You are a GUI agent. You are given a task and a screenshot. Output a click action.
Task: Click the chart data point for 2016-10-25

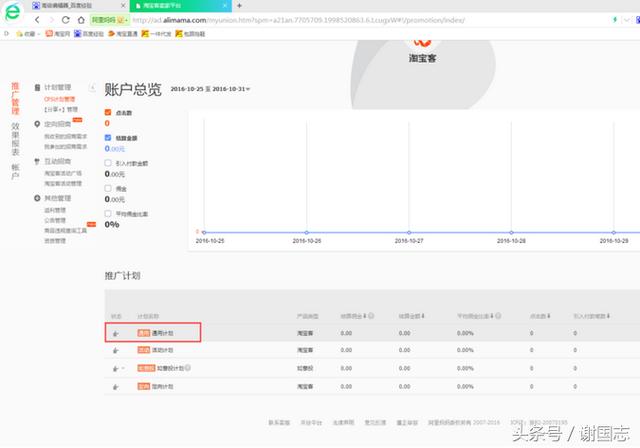pos(204,232)
